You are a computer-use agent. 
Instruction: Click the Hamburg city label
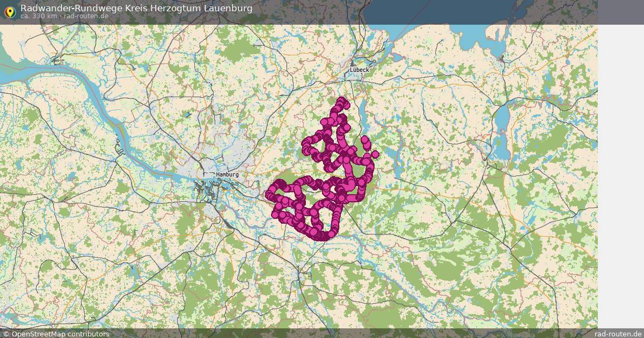pos(228,174)
